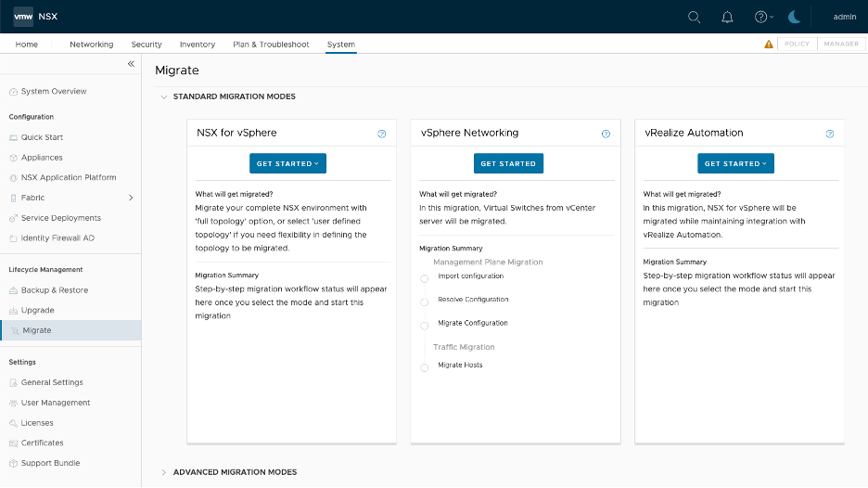Open Backup & Restore in sidebar

(55, 290)
